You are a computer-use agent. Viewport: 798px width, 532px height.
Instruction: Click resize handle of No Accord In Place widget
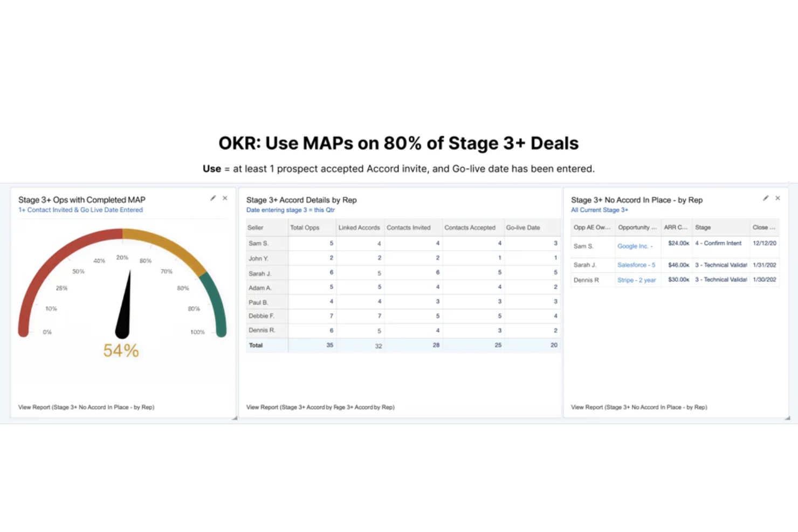click(787, 418)
